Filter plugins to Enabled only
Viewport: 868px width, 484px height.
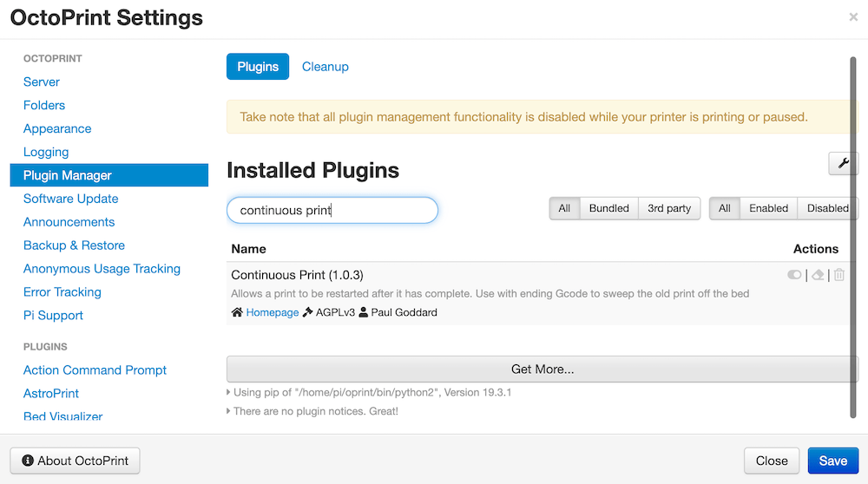pyautogui.click(x=768, y=208)
